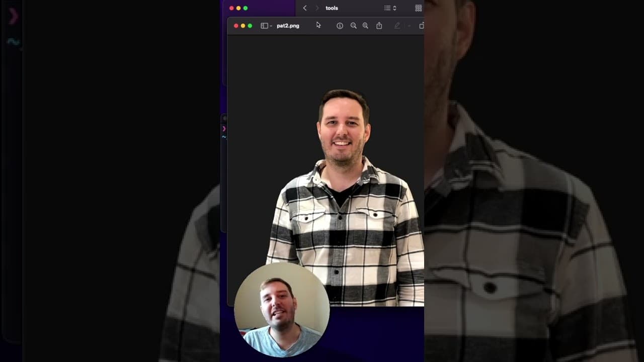Minimize the pat2.png Preview window
The width and height of the screenshot is (644, 362).
click(x=243, y=26)
